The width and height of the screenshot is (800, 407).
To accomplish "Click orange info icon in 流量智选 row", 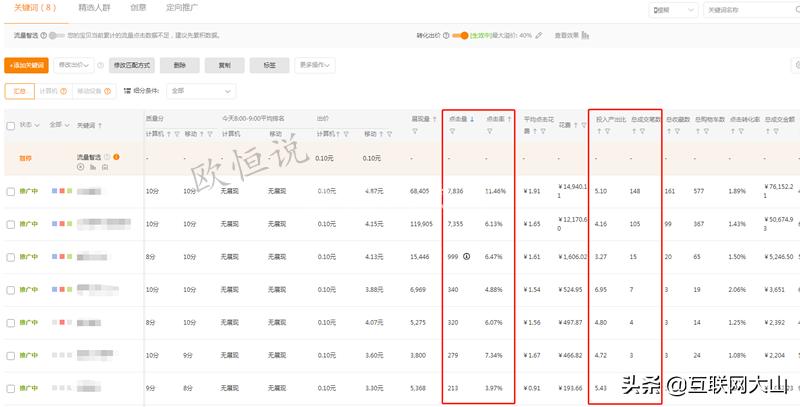I will point(116,157).
